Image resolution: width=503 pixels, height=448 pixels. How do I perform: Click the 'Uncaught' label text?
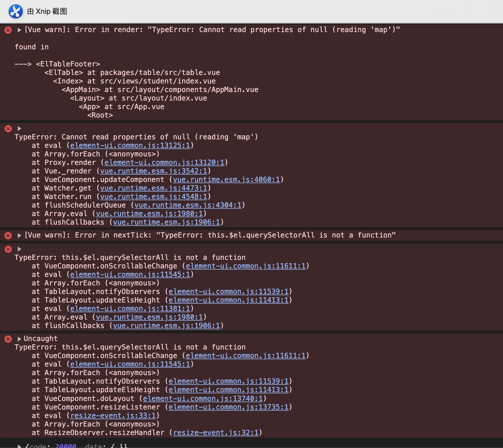pyautogui.click(x=41, y=339)
